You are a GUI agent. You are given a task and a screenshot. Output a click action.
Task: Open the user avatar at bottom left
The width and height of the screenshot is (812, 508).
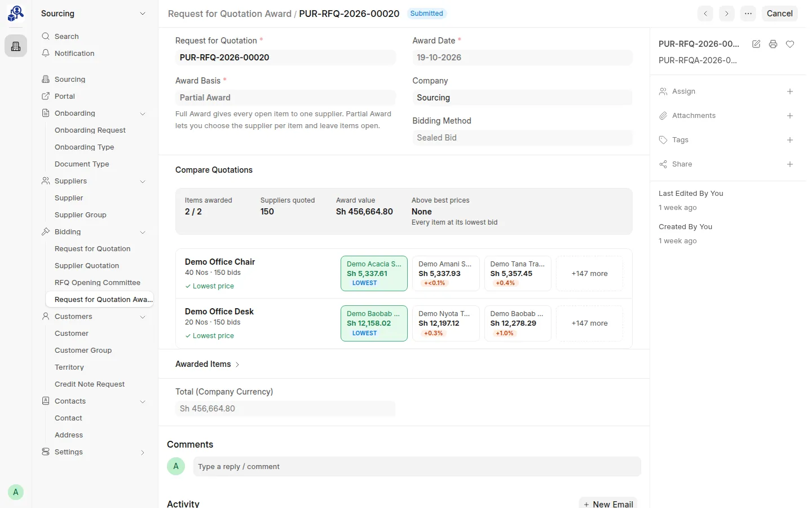[x=16, y=492]
